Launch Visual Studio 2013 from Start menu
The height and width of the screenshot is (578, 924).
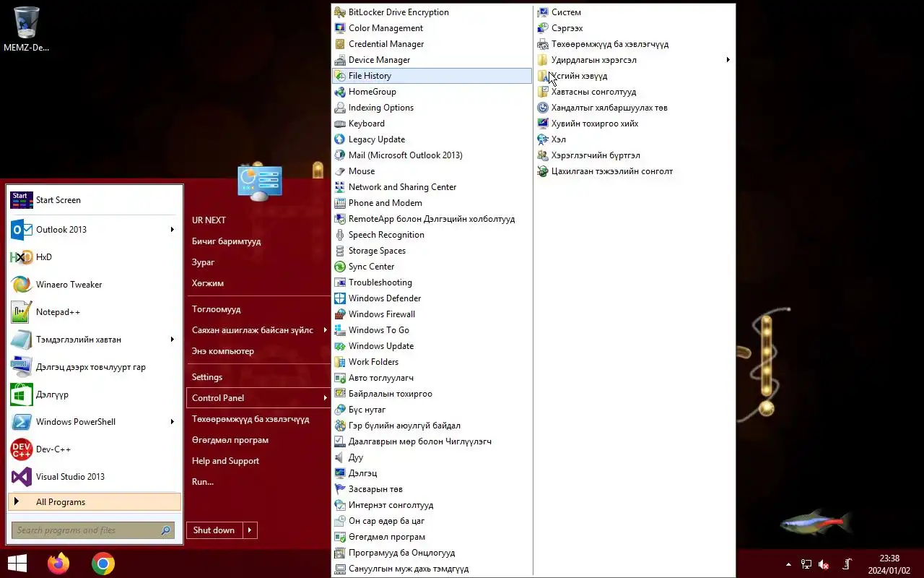94,477
